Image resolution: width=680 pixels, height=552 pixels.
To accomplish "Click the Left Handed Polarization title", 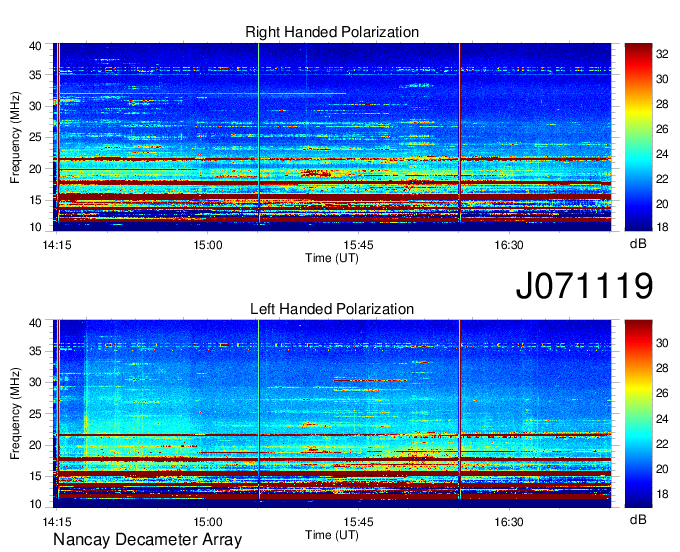I will pos(332,309).
